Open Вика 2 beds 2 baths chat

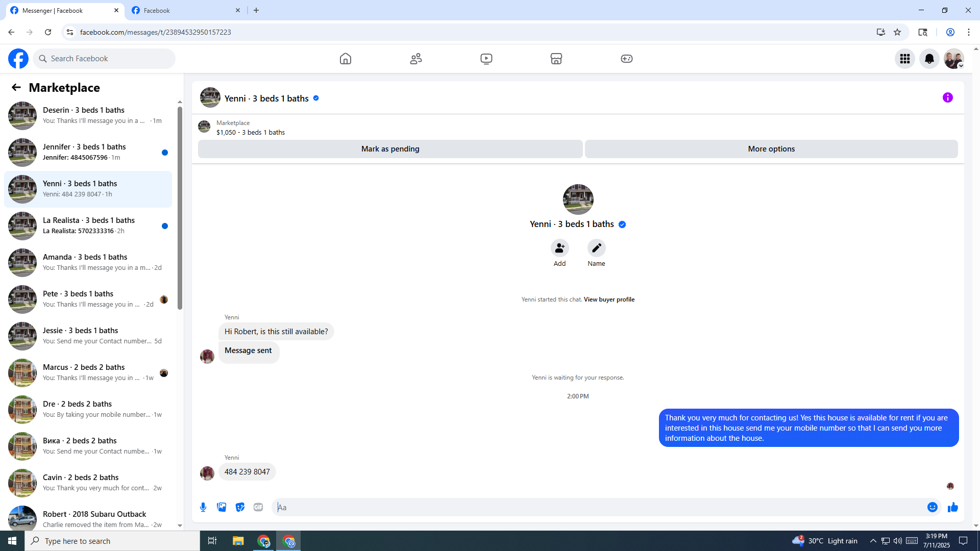tap(88, 446)
